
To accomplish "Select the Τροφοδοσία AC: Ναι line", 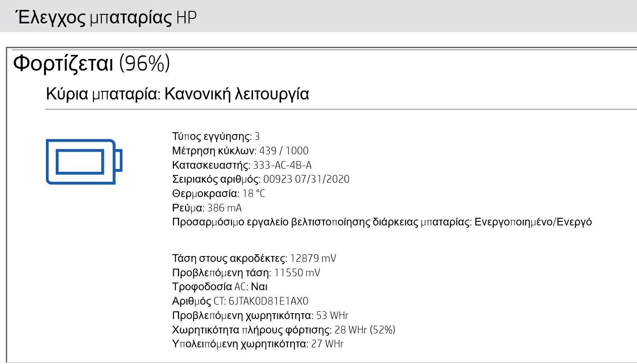I will (x=220, y=287).
